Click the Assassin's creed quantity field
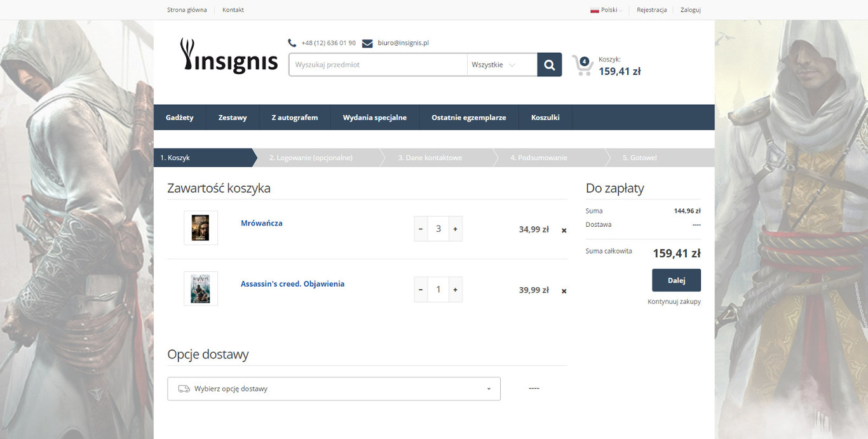This screenshot has height=439, width=868. [x=438, y=290]
